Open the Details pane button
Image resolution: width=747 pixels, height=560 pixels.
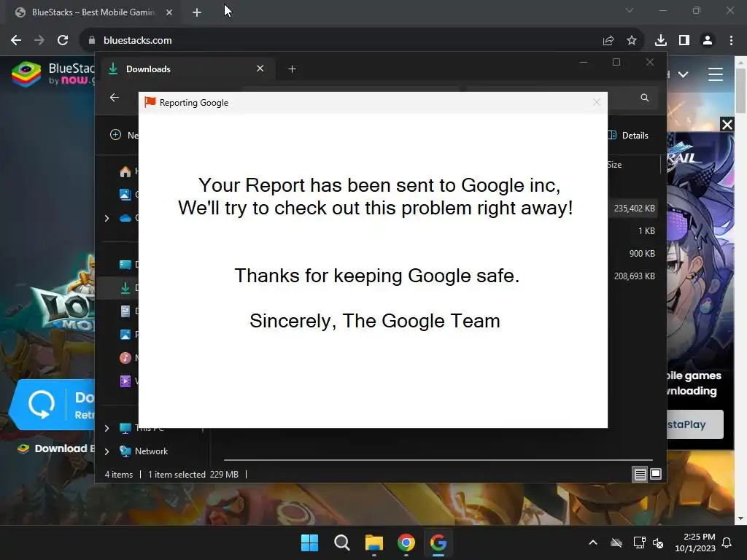click(x=628, y=135)
